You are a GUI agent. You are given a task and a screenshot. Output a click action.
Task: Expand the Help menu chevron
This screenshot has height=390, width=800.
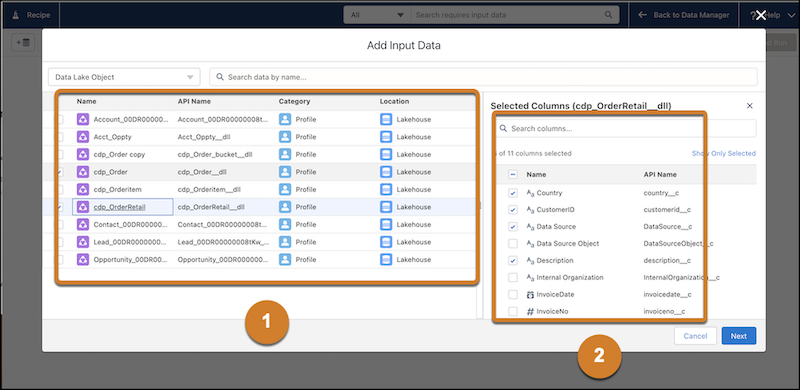pos(792,15)
